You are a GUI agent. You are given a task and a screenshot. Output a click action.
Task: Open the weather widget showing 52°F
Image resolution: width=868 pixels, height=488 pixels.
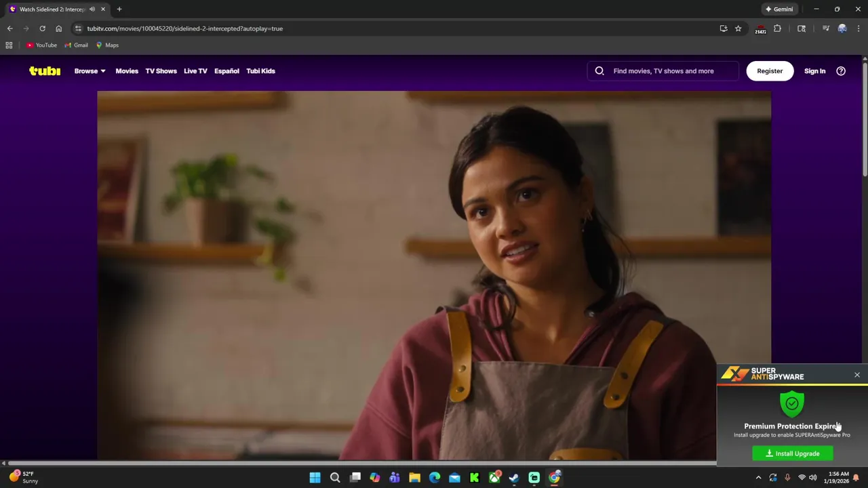[24, 477]
